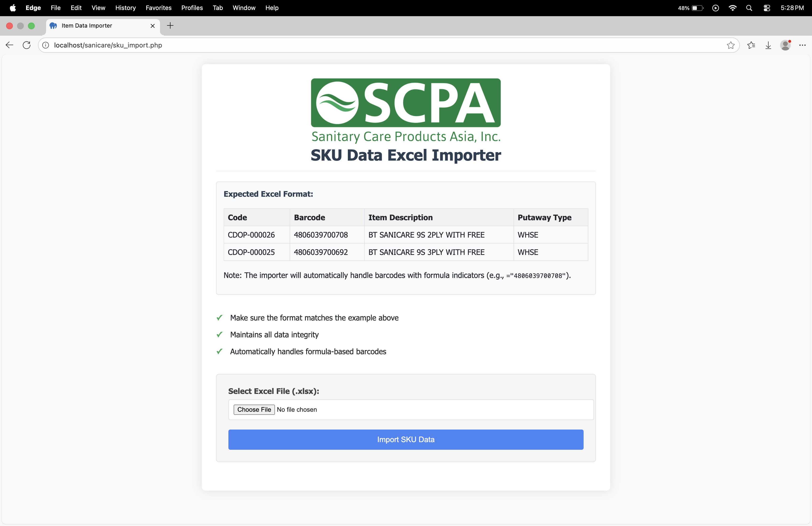Image resolution: width=812 pixels, height=526 pixels.
Task: Click the site info icon in address bar
Action: click(46, 45)
